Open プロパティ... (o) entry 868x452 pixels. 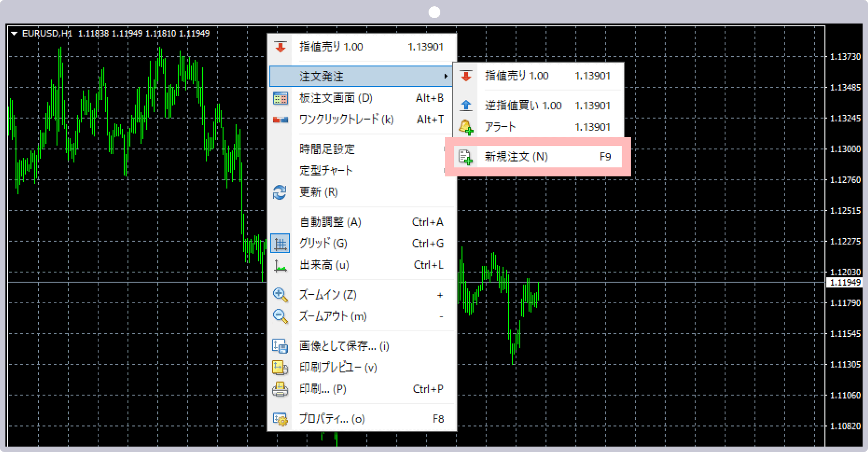point(362,419)
